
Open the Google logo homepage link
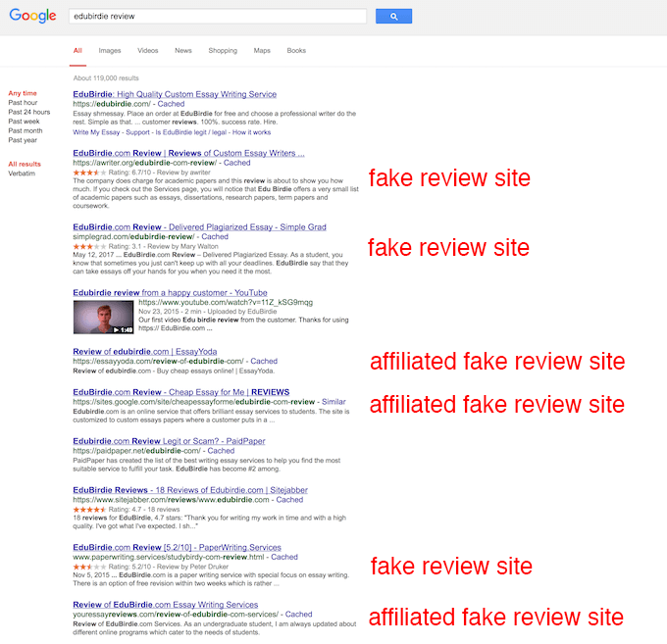32,16
